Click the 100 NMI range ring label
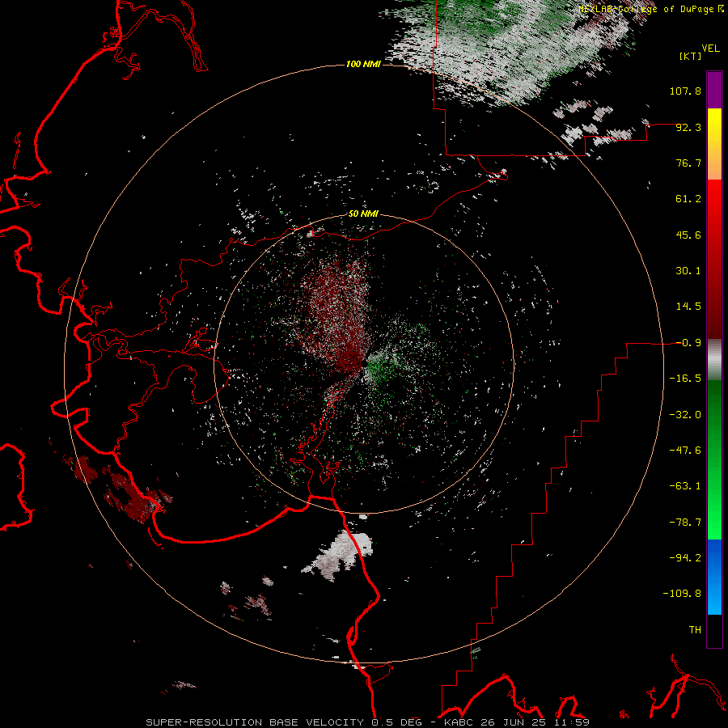Viewport: 728px width, 728px height. pyautogui.click(x=363, y=64)
